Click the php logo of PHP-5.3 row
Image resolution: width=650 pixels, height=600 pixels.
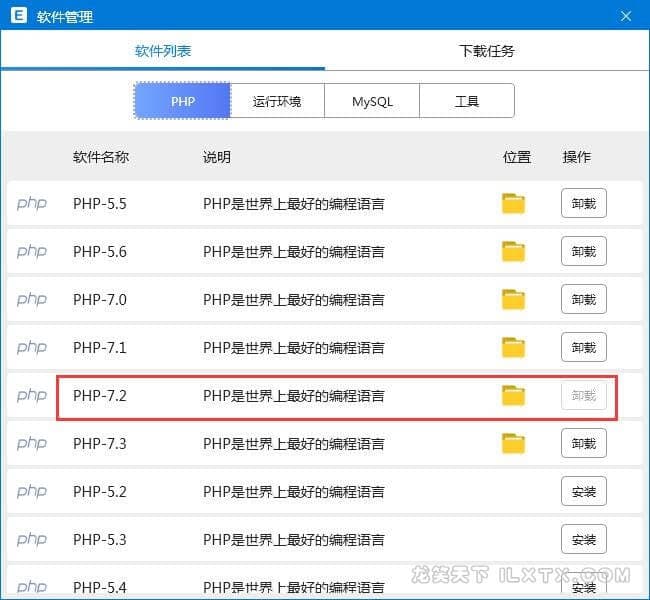click(x=32, y=540)
